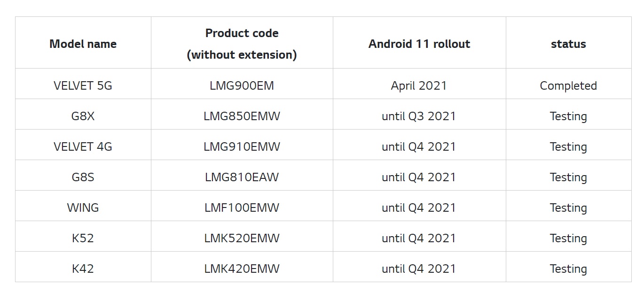
Task: Click the VELVET 4G model name
Action: 83,147
